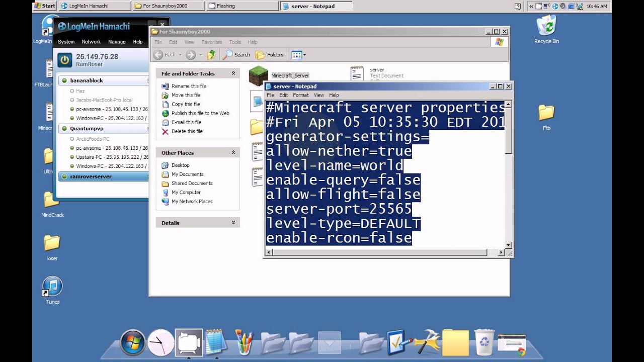This screenshot has width=644, height=362.
Task: Click Folders button in Explorer toolbar
Action: pos(270,55)
